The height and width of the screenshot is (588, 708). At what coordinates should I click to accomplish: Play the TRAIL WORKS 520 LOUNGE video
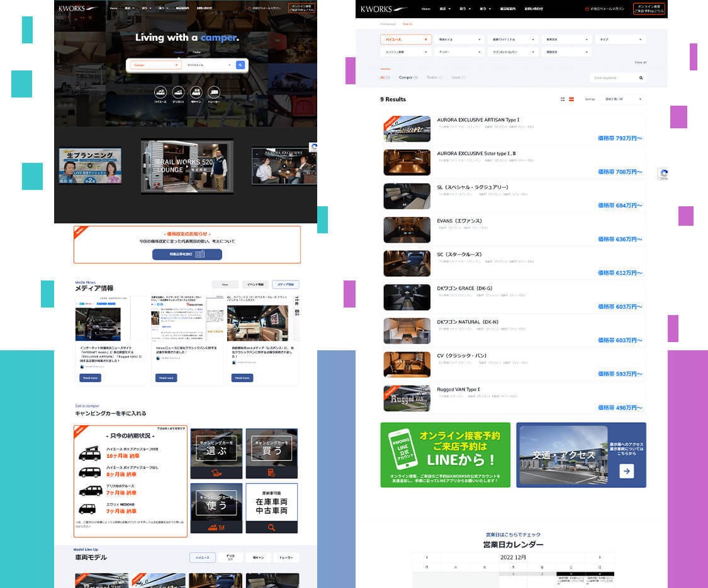tap(188, 167)
